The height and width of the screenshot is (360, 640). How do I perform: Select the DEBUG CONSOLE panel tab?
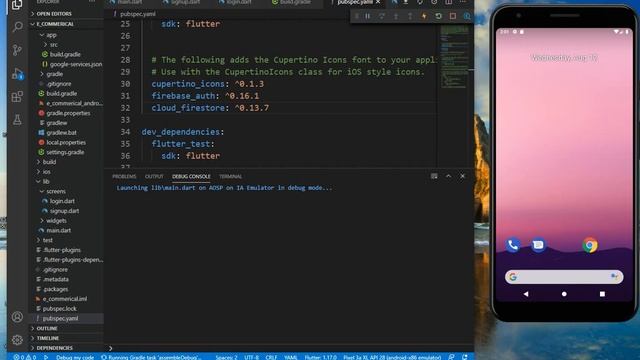(x=191, y=176)
